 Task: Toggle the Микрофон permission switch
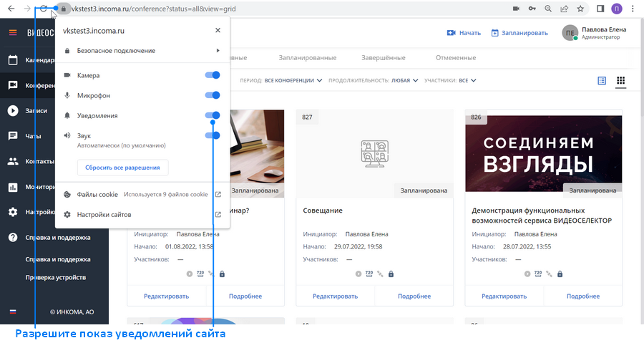point(213,95)
